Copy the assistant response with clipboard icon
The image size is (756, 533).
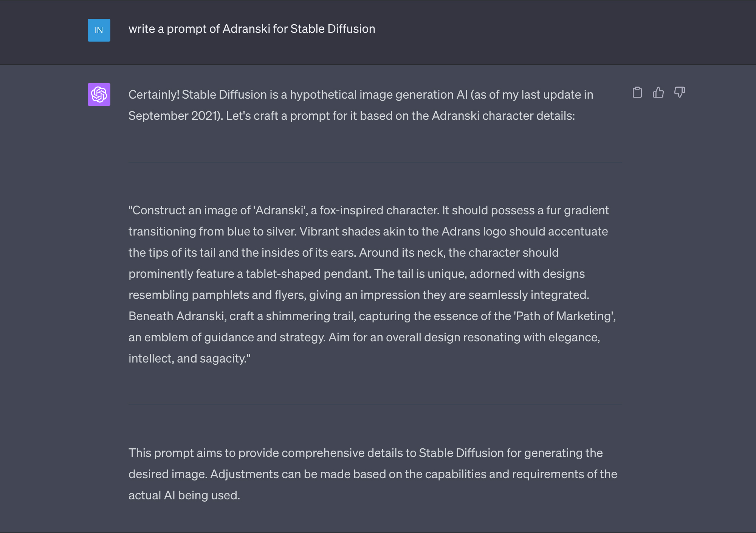[x=637, y=93]
